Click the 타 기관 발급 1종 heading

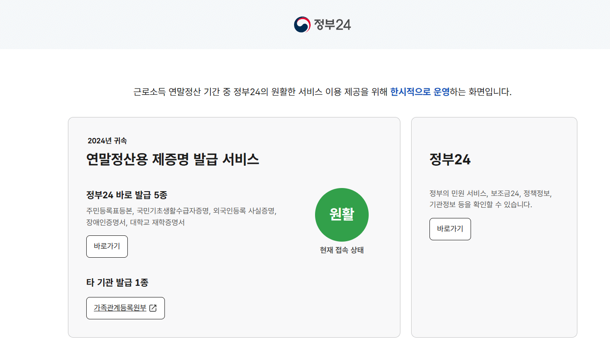click(117, 282)
